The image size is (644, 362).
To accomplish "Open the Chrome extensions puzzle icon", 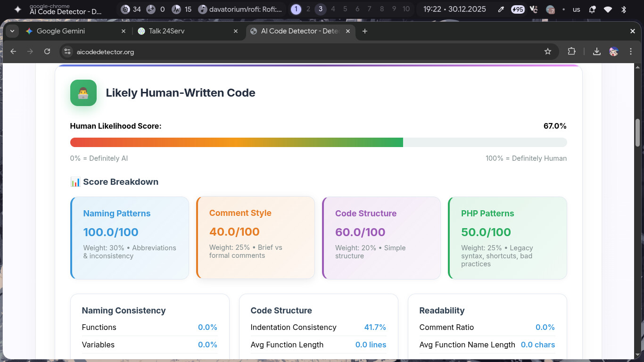I will click(571, 52).
